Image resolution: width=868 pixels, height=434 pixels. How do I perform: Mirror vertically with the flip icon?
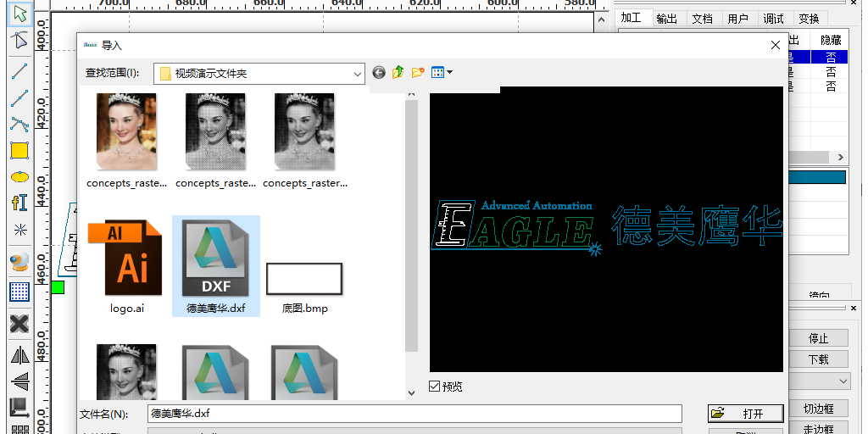[x=20, y=381]
